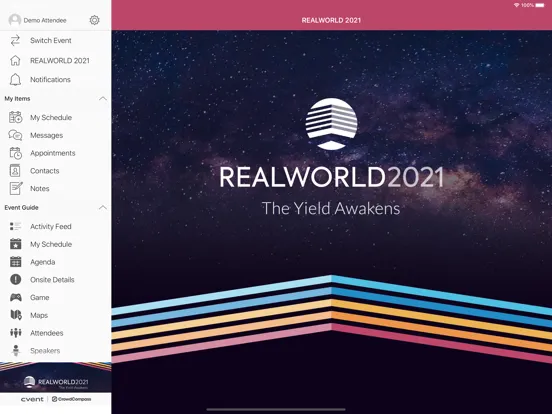Select the Speakers label
The image size is (552, 414).
pos(45,351)
